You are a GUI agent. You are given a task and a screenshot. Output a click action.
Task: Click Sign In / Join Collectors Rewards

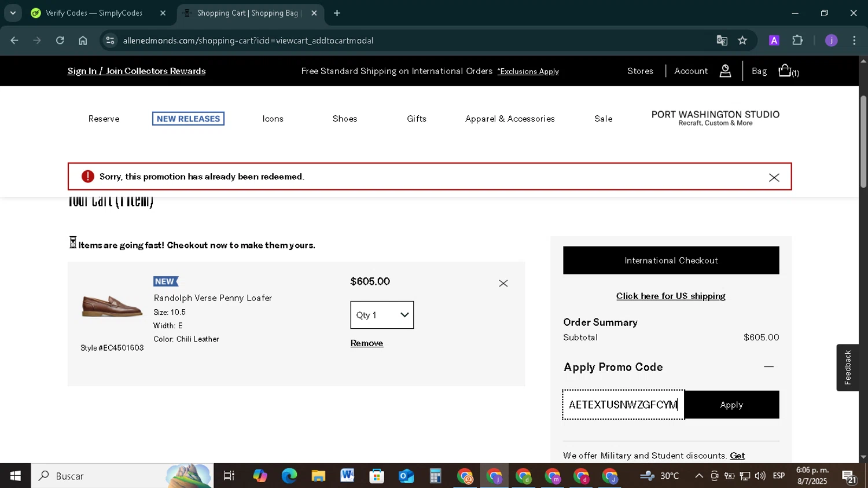[x=137, y=71]
